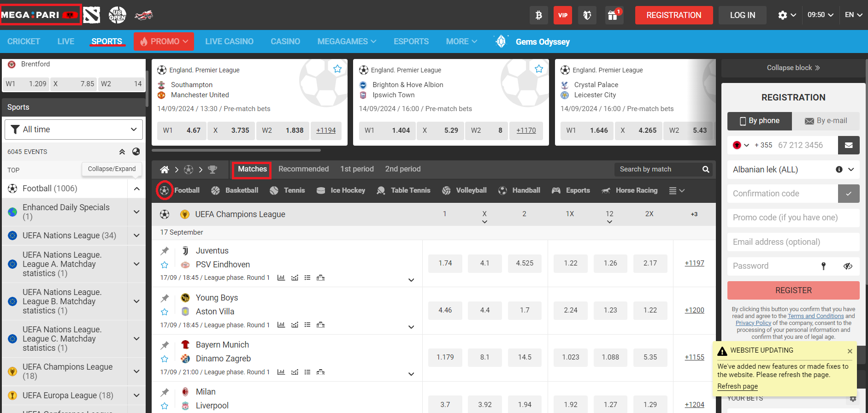
Task: Toggle password visibility eye icon
Action: coord(848,266)
